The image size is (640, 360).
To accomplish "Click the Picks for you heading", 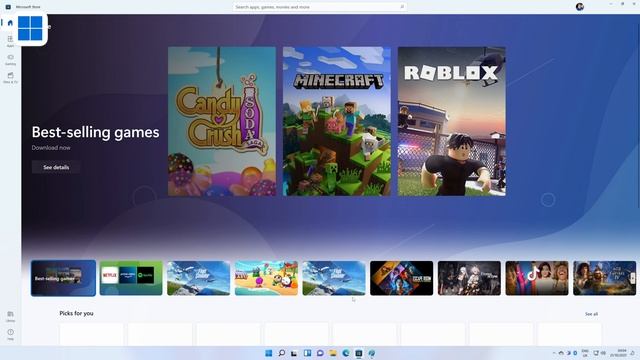I will [76, 313].
